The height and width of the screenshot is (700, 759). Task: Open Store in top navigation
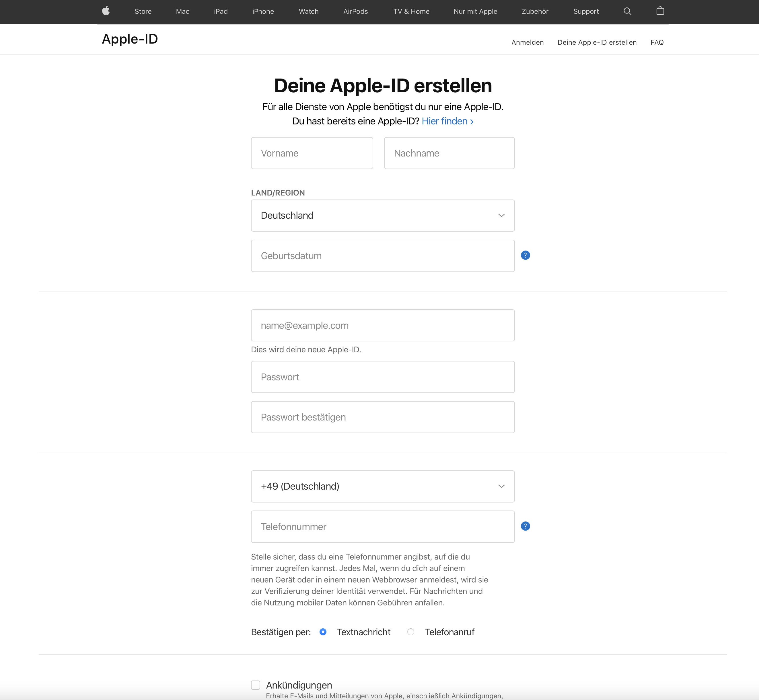pyautogui.click(x=143, y=11)
